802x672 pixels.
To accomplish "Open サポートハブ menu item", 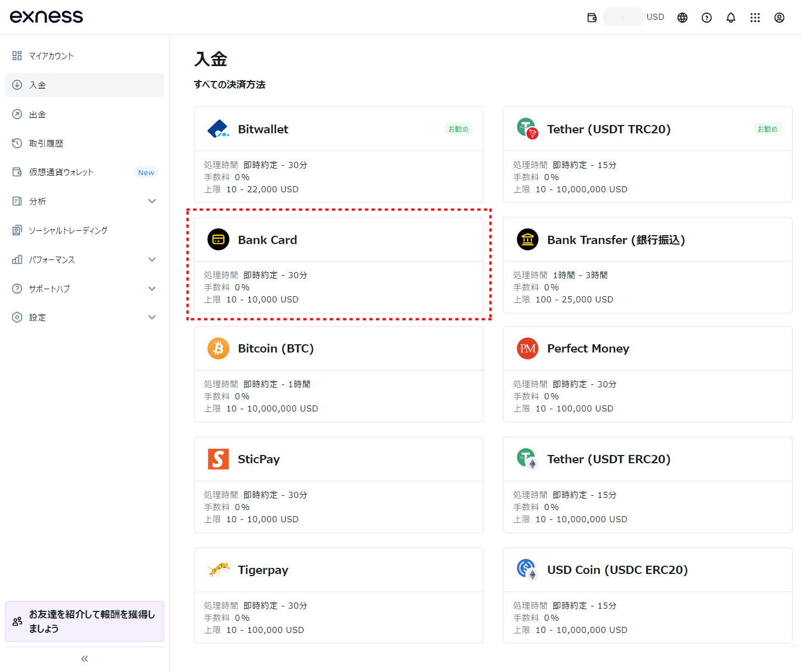I will point(85,289).
